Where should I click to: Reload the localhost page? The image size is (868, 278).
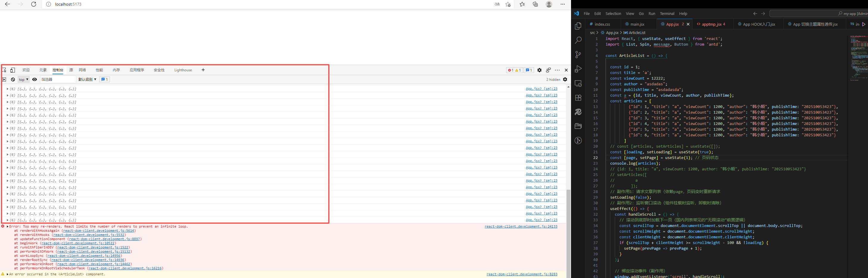point(33,4)
